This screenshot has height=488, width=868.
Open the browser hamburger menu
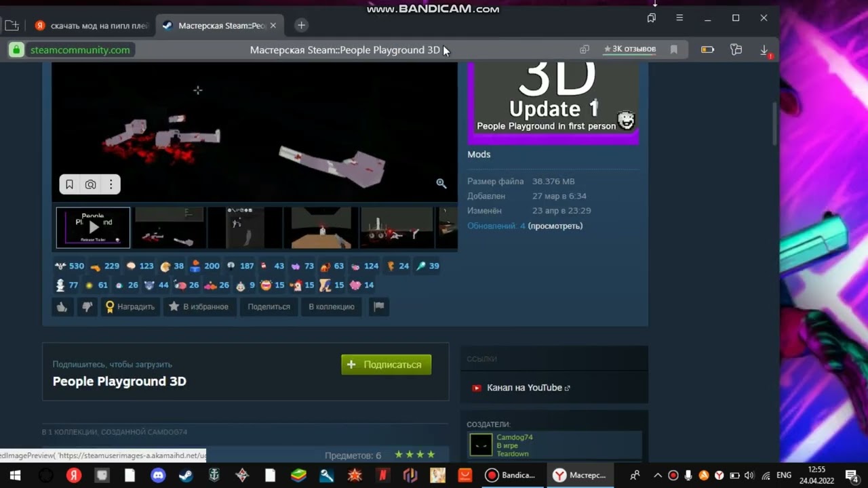(679, 18)
